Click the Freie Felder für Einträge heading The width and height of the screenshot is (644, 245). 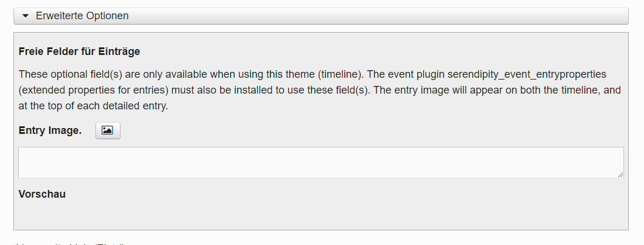[79, 51]
